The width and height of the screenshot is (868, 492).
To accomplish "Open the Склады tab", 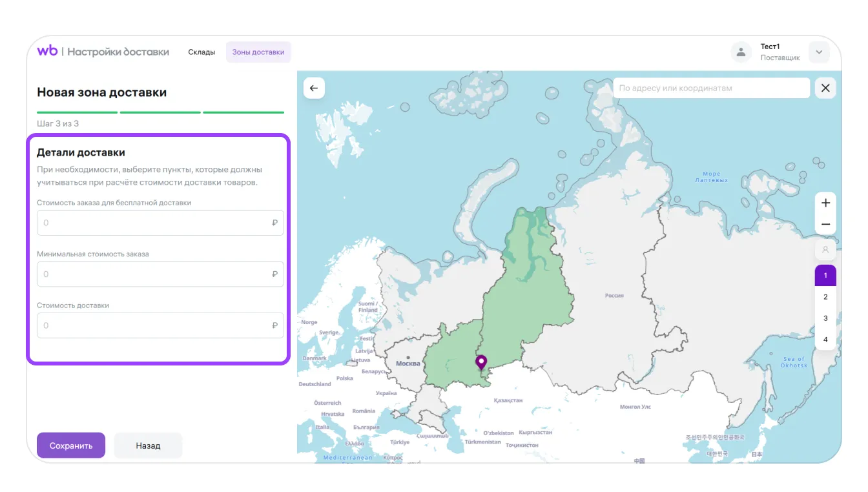I will (x=201, y=52).
